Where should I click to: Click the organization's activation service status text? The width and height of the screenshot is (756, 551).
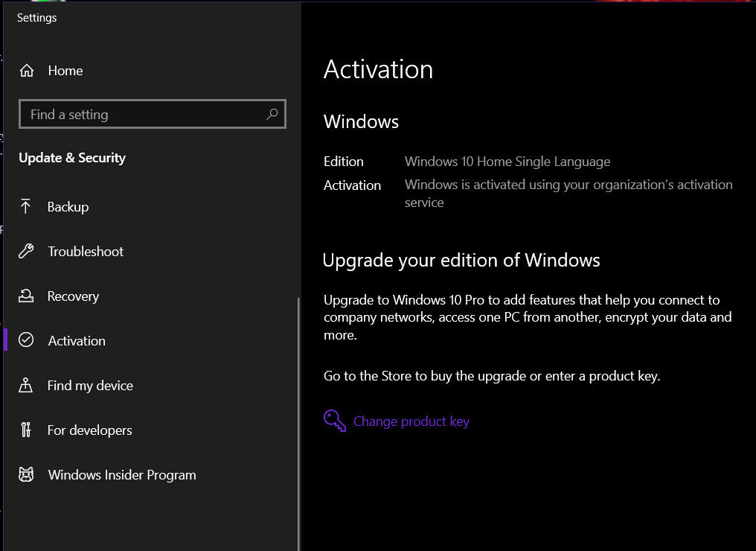pos(568,194)
